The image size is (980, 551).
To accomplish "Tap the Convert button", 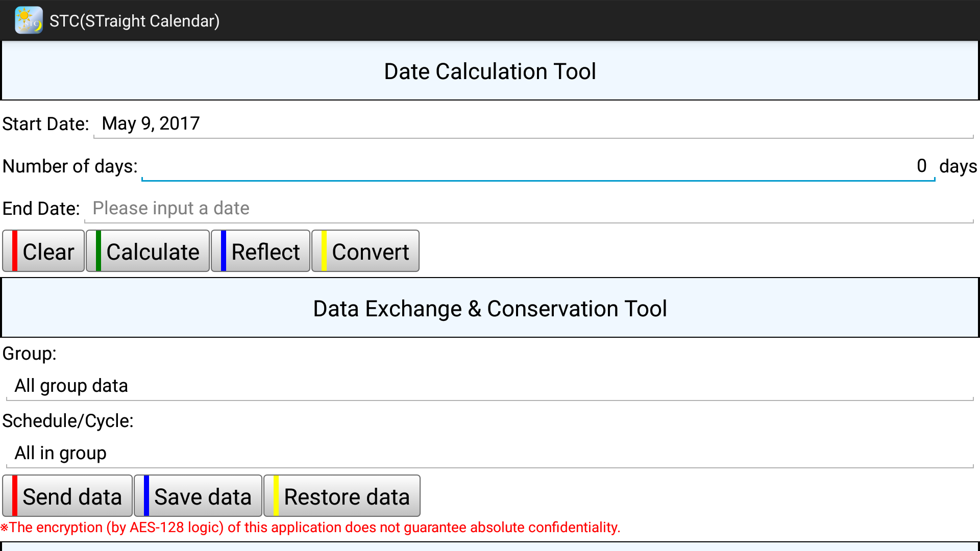I will (365, 251).
